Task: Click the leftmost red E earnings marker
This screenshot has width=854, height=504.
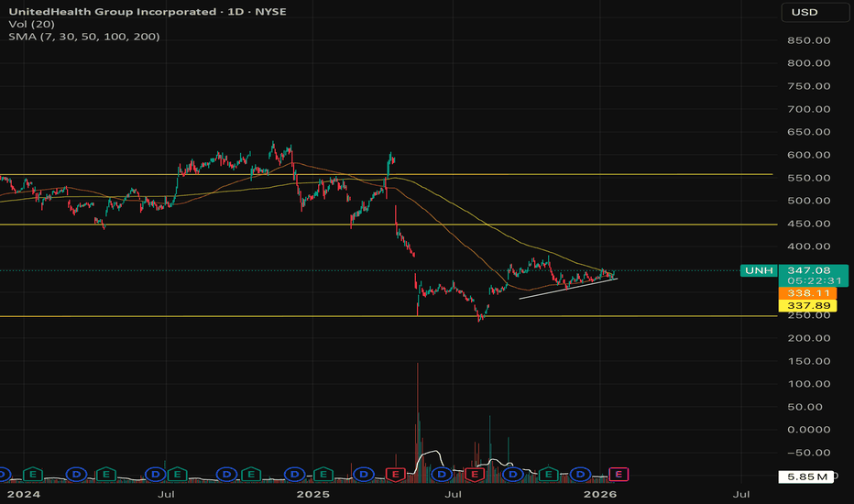Action: coord(396,474)
